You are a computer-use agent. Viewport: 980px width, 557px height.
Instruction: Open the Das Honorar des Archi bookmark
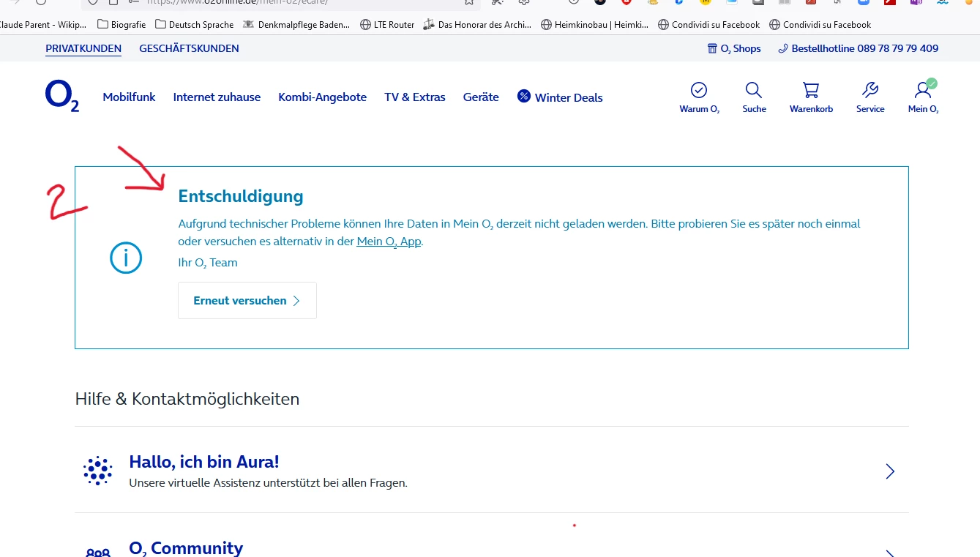pos(477,25)
